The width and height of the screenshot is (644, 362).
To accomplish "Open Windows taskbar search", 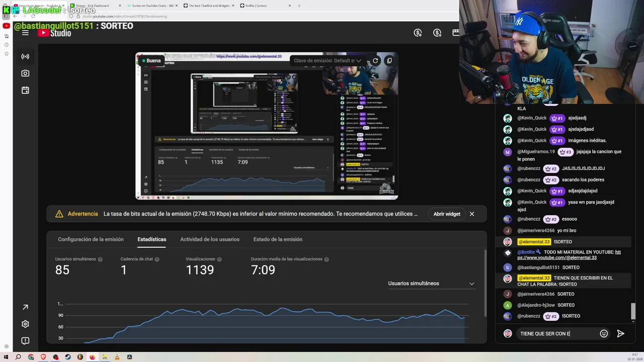I will pyautogui.click(x=18, y=357).
